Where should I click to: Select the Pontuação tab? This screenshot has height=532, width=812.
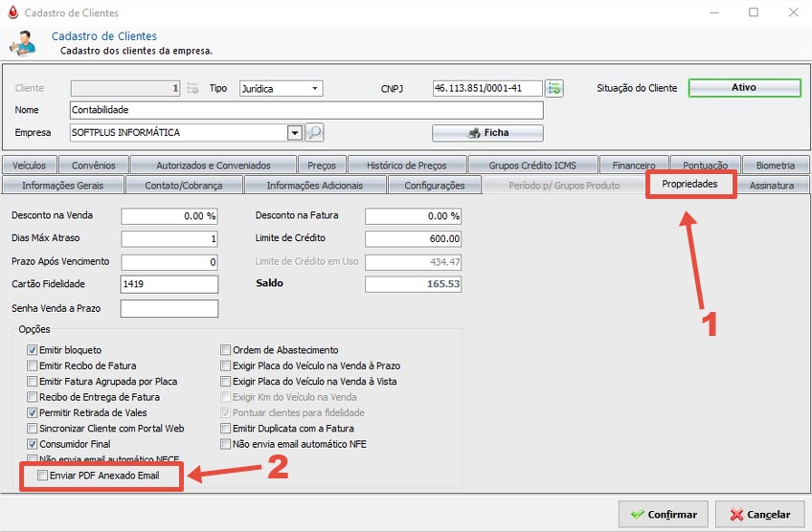[706, 166]
